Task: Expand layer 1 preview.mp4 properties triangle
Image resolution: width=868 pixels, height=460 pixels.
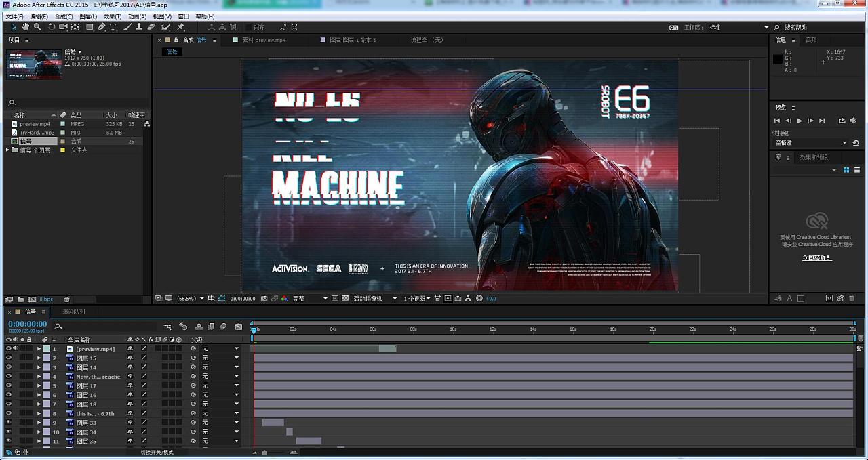Action: click(39, 348)
